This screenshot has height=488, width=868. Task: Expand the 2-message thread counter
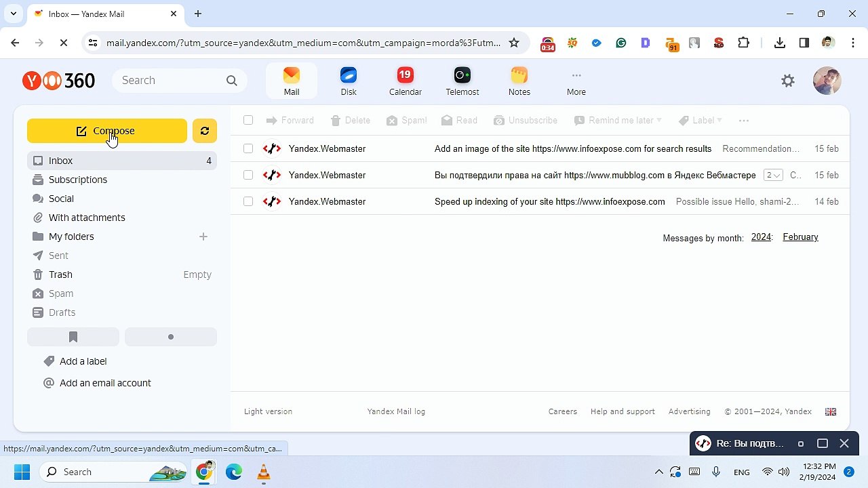pos(773,175)
